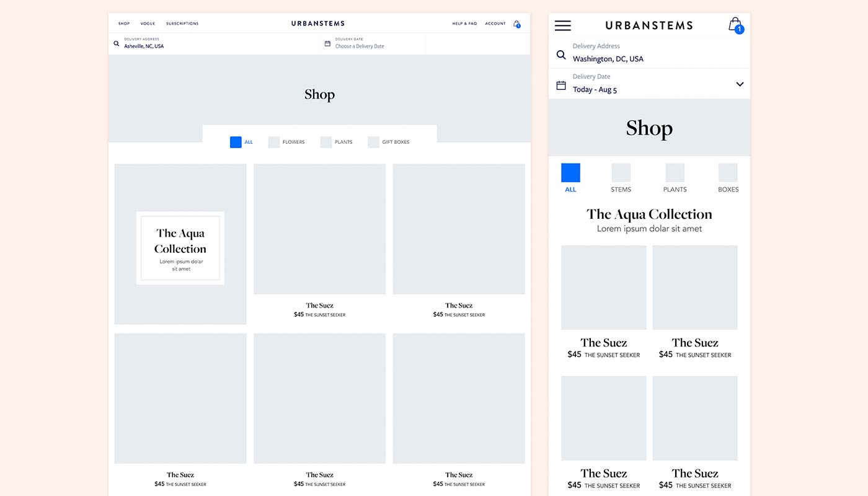868x496 pixels.
Task: Select the Flowers filter tab
Action: click(x=286, y=142)
